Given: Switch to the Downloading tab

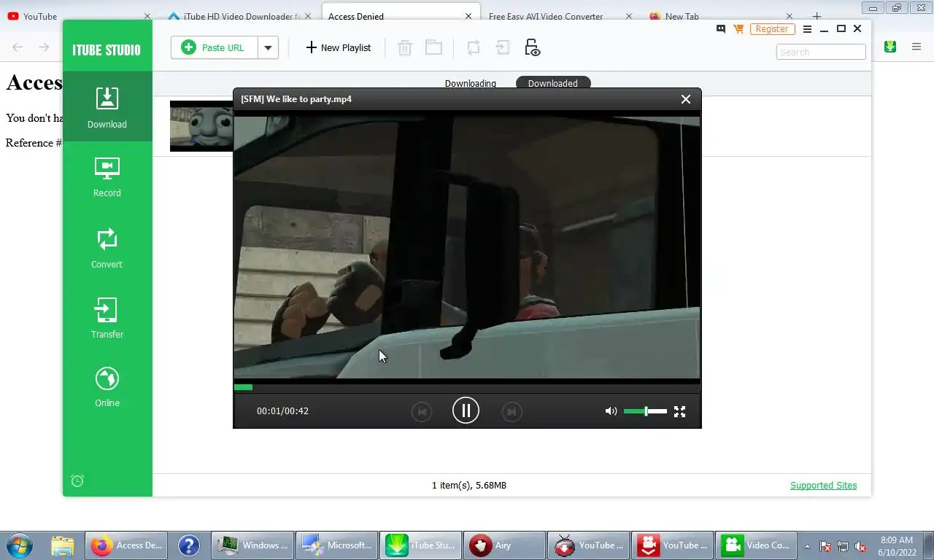Looking at the screenshot, I should pyautogui.click(x=471, y=83).
